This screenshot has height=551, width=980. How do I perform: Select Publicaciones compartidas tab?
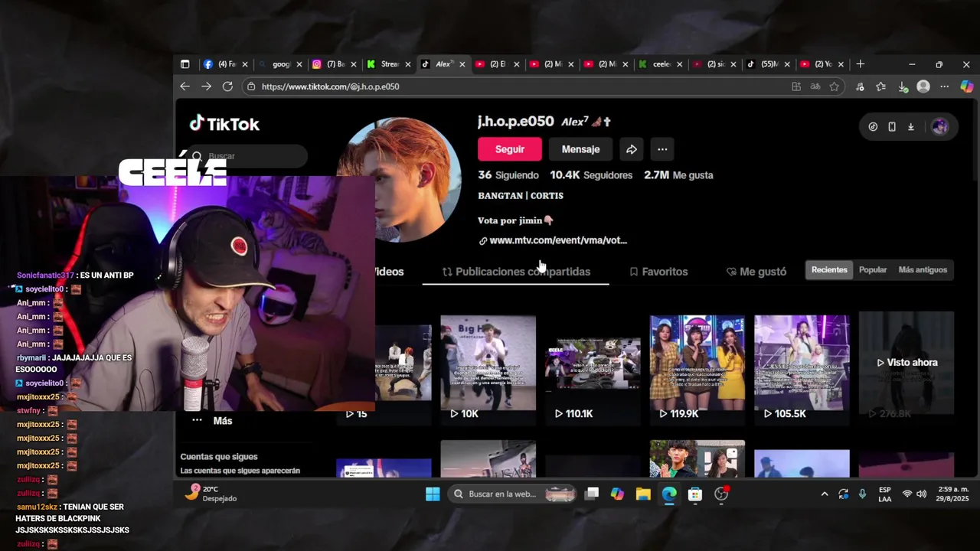[x=516, y=272]
